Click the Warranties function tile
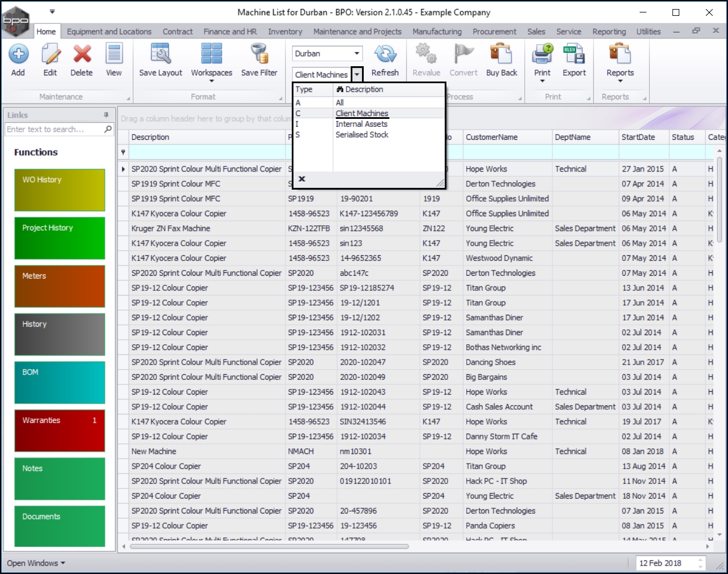Image resolution: width=728 pixels, height=574 pixels. (59, 430)
